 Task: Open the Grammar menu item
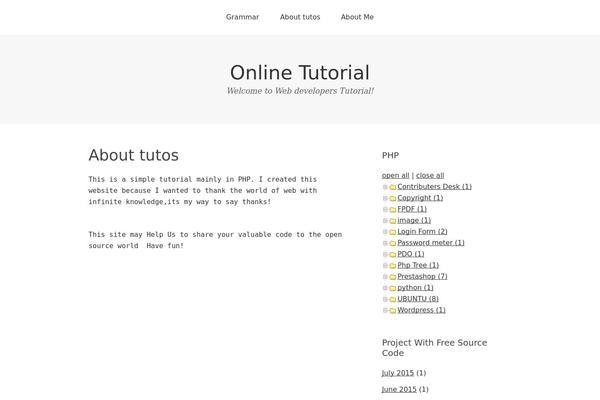pos(242,17)
